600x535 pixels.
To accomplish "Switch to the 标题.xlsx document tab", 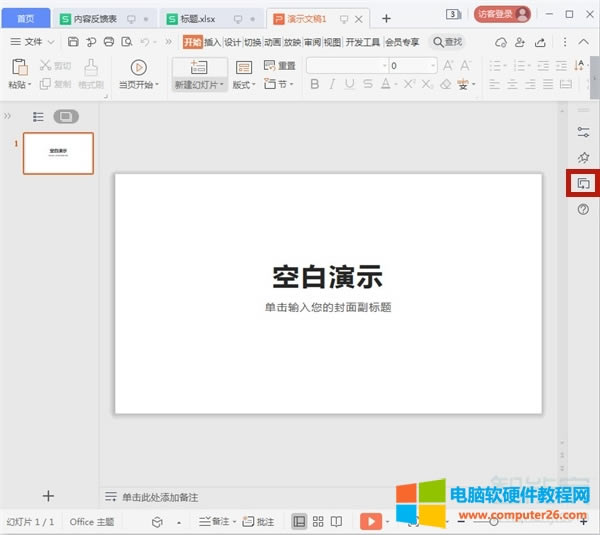I will 196,18.
